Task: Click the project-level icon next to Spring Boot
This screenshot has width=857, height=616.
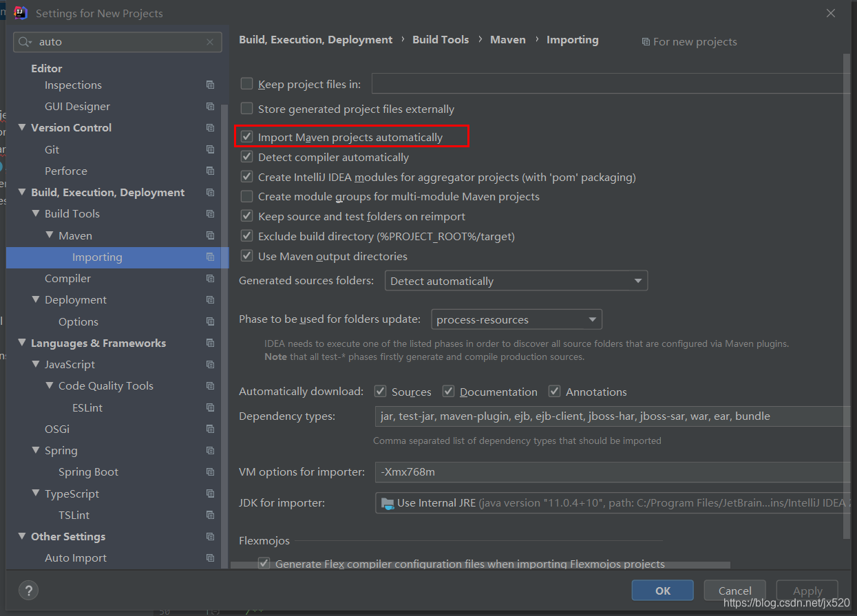Action: pos(210,472)
